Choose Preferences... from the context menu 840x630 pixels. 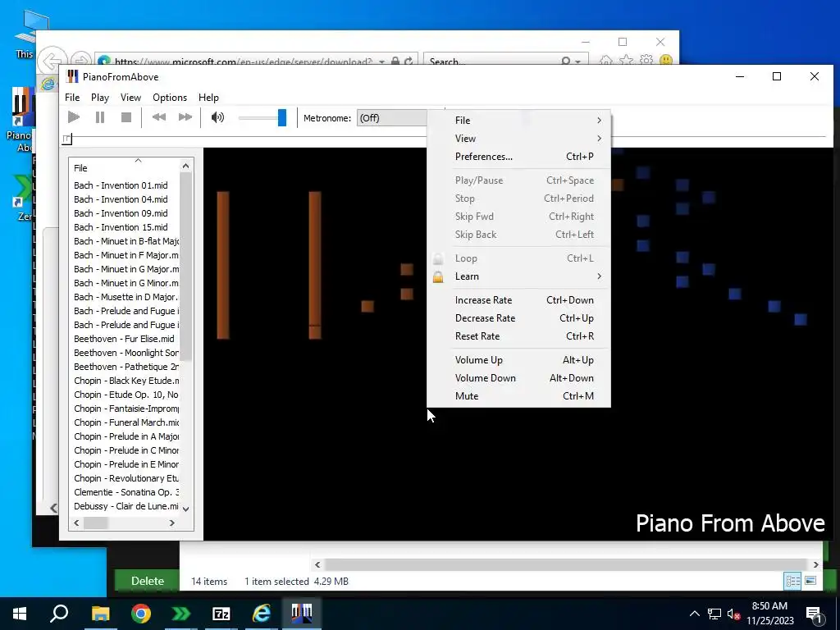coord(518,157)
